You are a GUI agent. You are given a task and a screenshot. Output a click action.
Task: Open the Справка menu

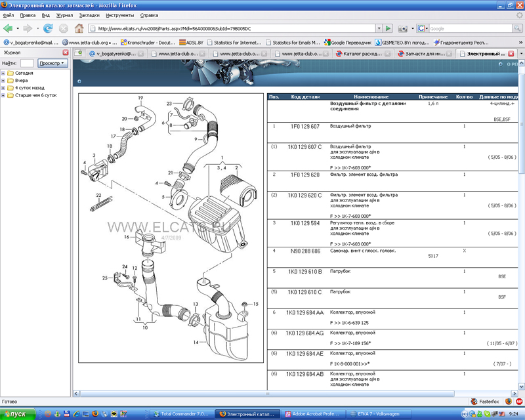point(150,15)
